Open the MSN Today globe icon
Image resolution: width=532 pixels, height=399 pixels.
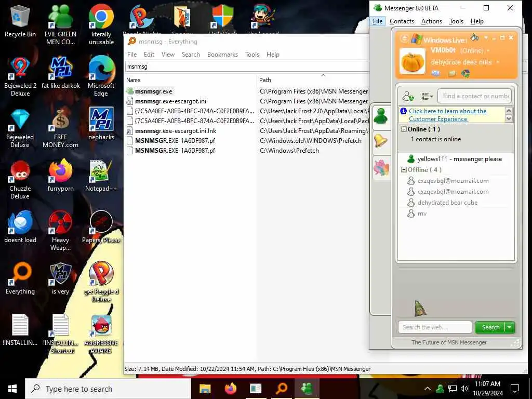[x=465, y=73]
